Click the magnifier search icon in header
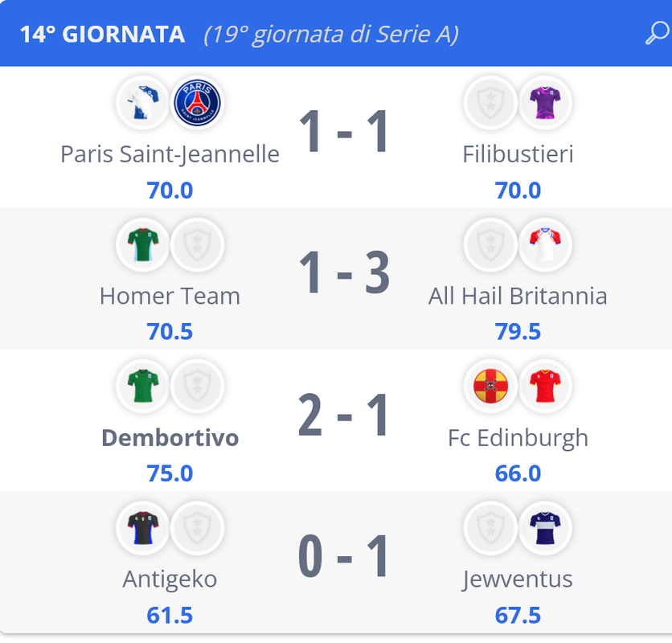The height and width of the screenshot is (643, 672). (x=656, y=34)
